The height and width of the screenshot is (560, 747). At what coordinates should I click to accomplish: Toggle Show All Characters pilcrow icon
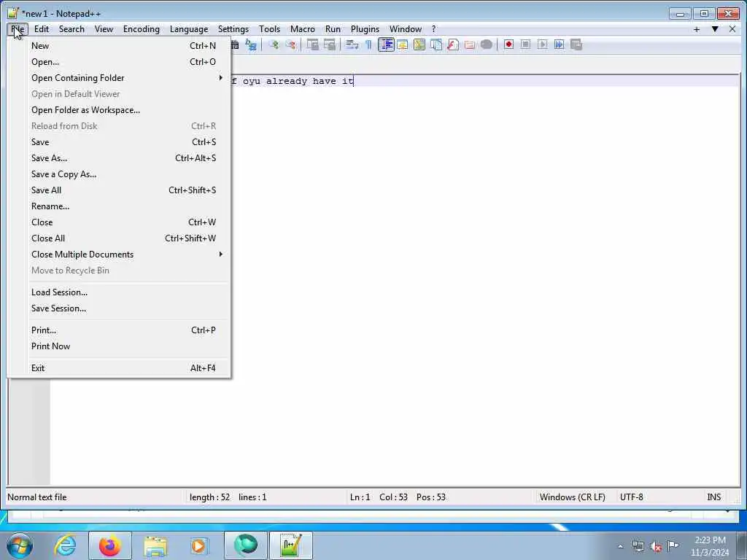[368, 44]
